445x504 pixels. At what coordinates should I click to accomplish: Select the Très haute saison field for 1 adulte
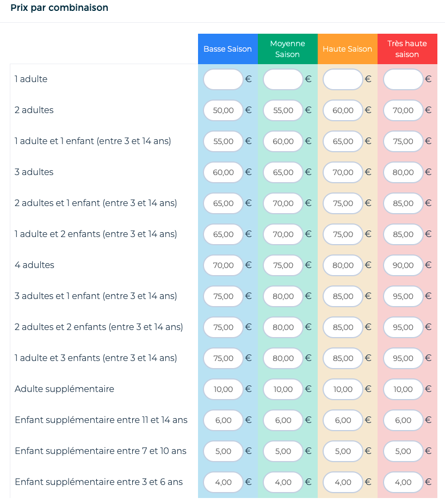403,79
